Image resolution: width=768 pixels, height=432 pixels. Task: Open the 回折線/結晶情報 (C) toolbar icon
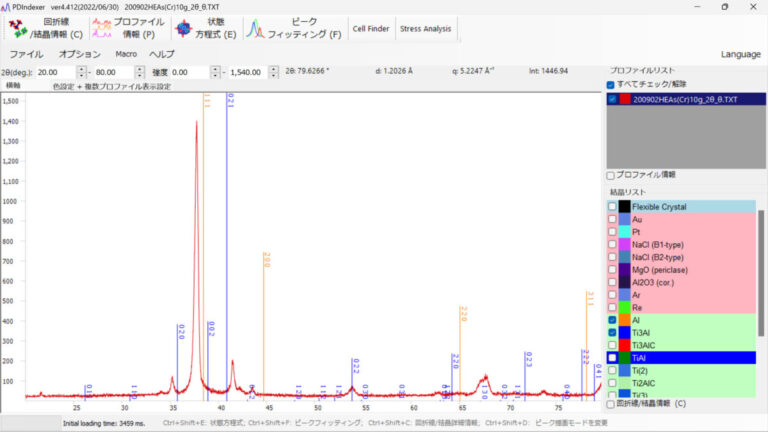[45, 28]
